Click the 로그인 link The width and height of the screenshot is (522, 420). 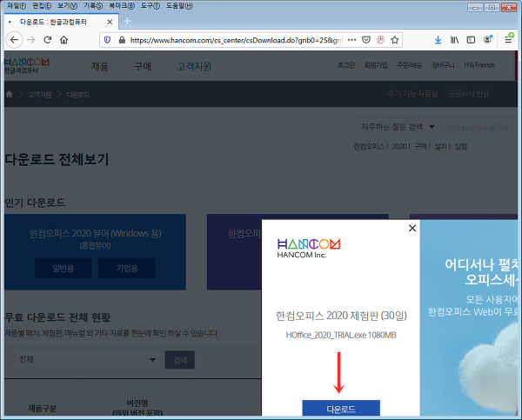tap(346, 65)
